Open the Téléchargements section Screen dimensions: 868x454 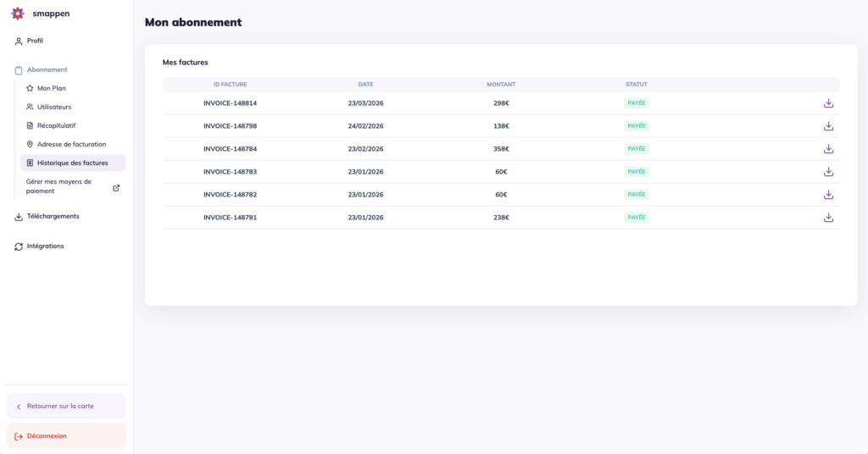click(53, 216)
